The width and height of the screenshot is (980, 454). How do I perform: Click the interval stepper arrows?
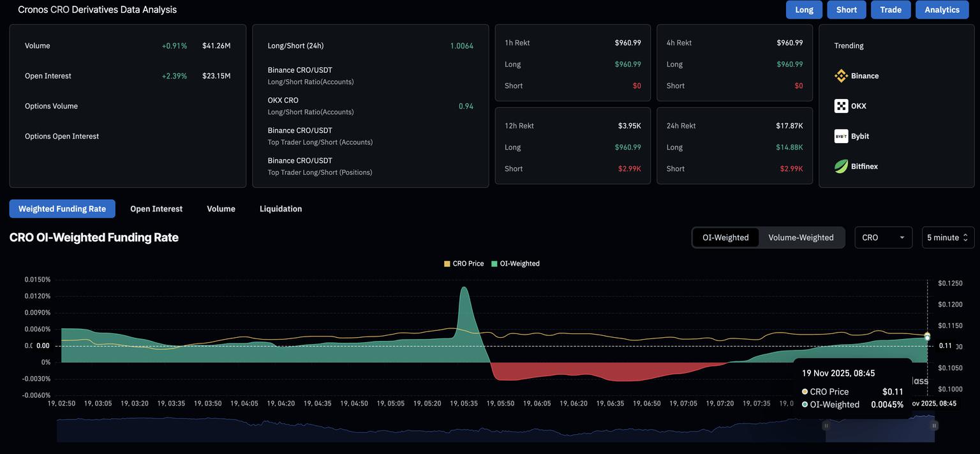(966, 237)
